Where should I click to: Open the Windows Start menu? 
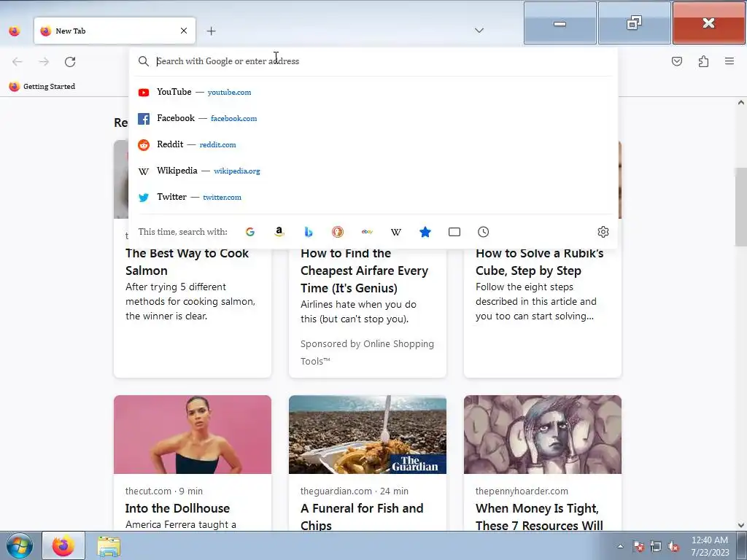(x=20, y=545)
